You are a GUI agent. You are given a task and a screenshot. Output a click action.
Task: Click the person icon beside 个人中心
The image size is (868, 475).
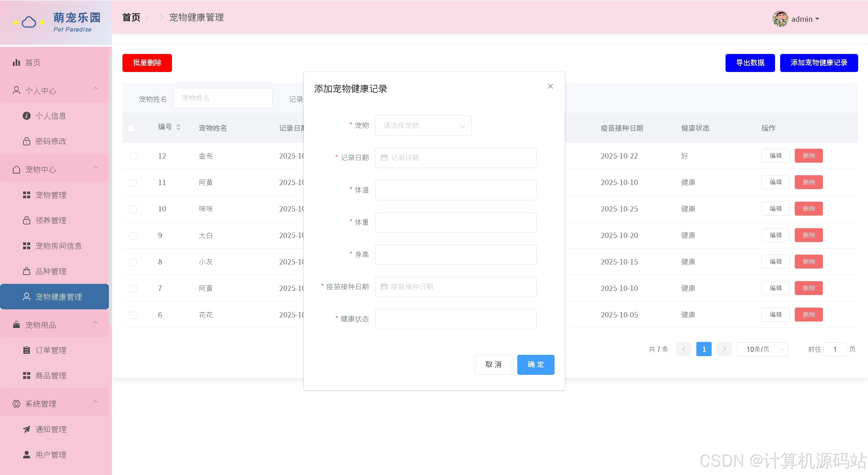click(16, 90)
